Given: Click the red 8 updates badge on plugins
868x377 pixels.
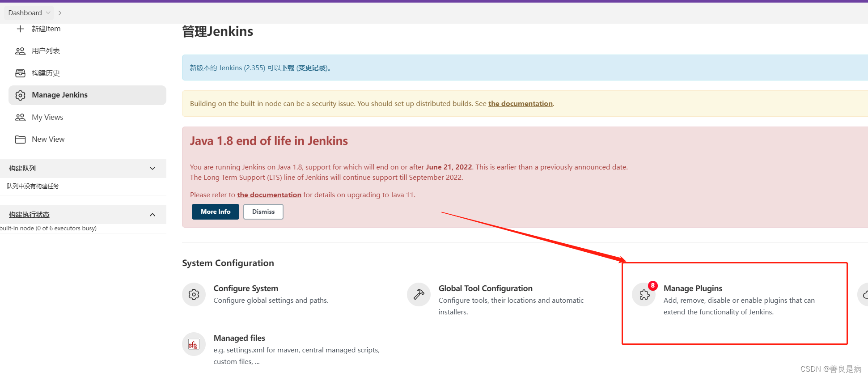Looking at the screenshot, I should pyautogui.click(x=653, y=285).
